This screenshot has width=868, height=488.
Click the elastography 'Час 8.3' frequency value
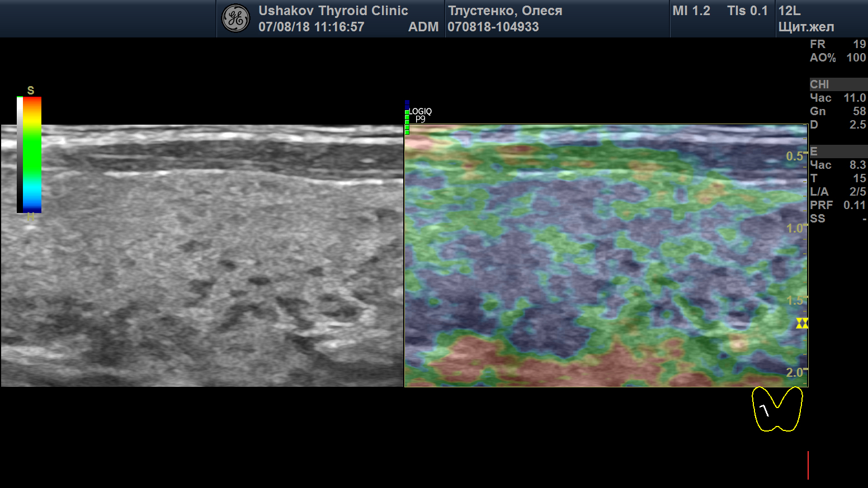(838, 165)
